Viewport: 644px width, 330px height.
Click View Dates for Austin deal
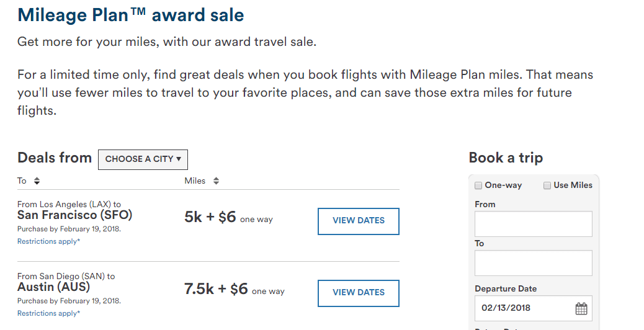pyautogui.click(x=359, y=293)
